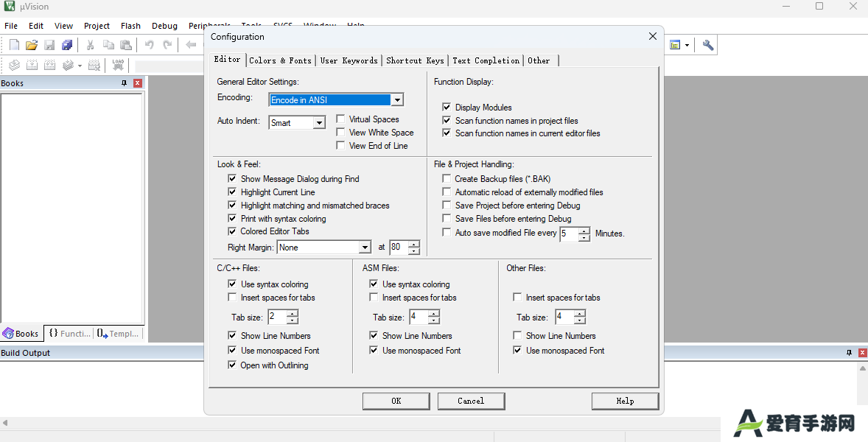Open the Other tab in Configuration
Viewport: 868px width, 442px height.
[x=539, y=60]
